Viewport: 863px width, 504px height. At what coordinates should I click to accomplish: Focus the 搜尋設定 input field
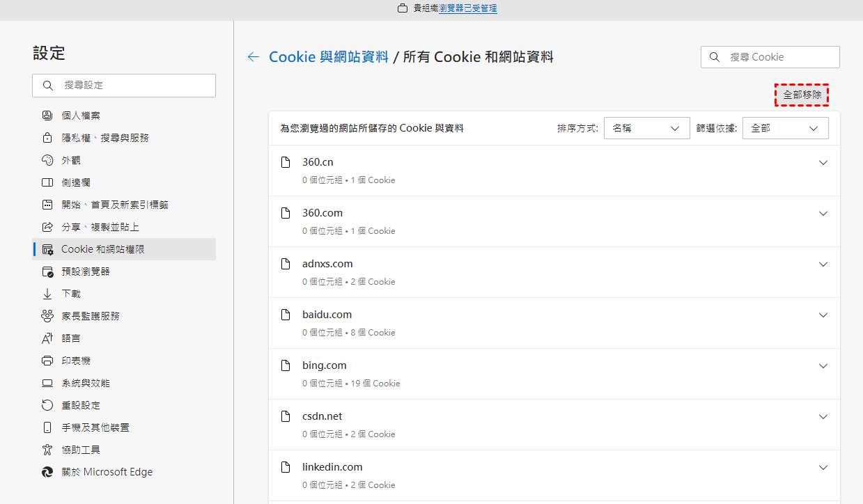click(124, 86)
